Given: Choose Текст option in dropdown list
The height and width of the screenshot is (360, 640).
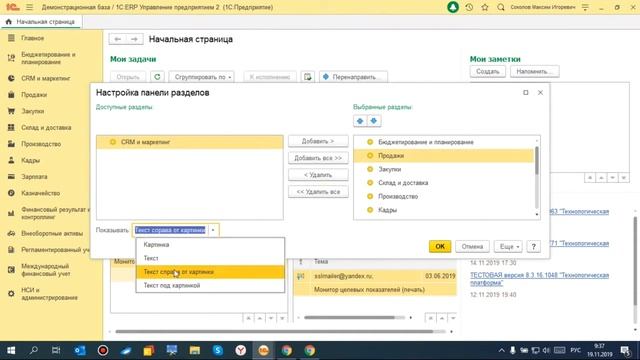Looking at the screenshot, I should (210, 258).
